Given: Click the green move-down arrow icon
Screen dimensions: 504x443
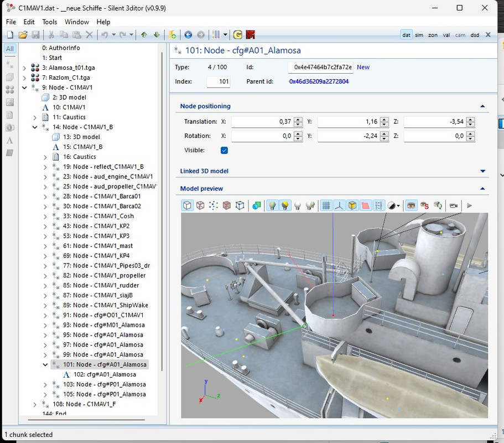Looking at the screenshot, I should [157, 35].
